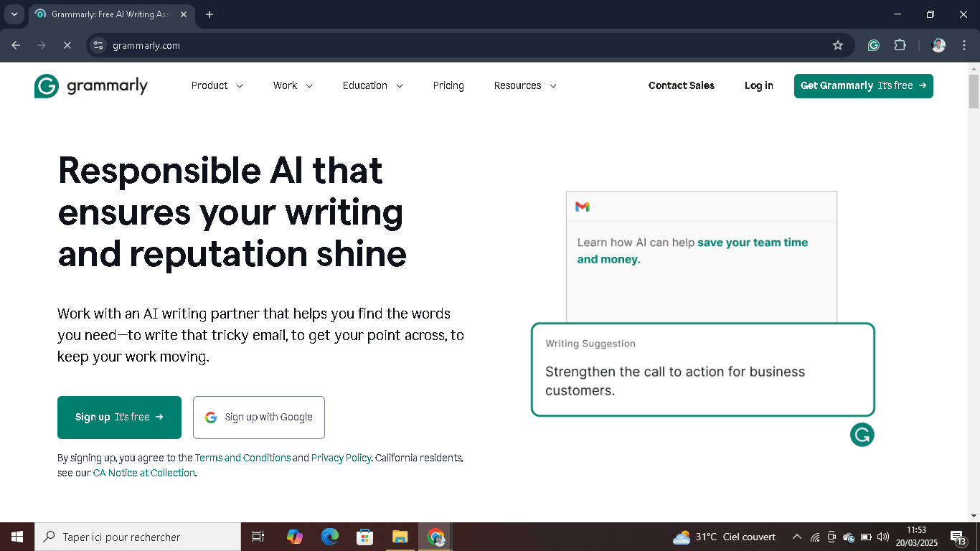Open the Grammarly browser extension icon
The image size is (980, 551).
(x=873, y=44)
